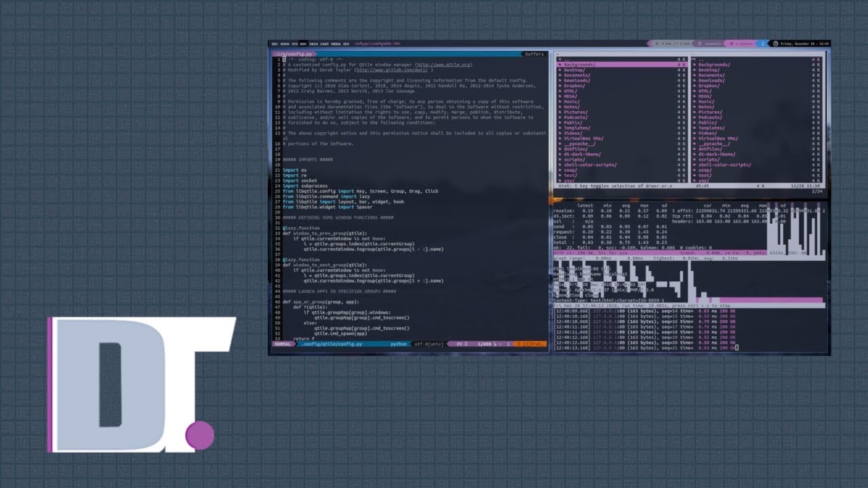868x488 pixels.
Task: Expand Desktop/ folder arrow in right file pane
Action: (x=695, y=70)
